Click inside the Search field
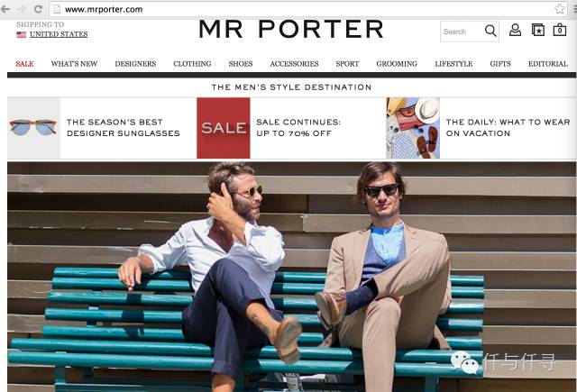The height and width of the screenshot is (392, 577). (x=463, y=32)
